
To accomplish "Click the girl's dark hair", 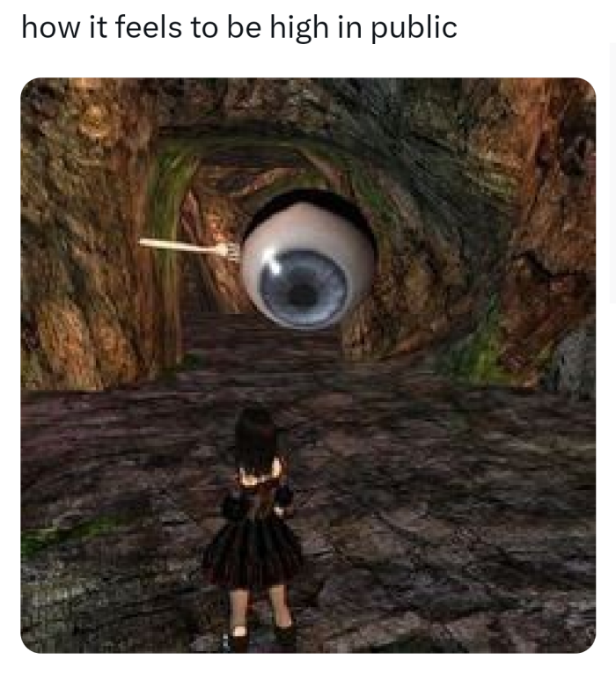I will tap(256, 438).
